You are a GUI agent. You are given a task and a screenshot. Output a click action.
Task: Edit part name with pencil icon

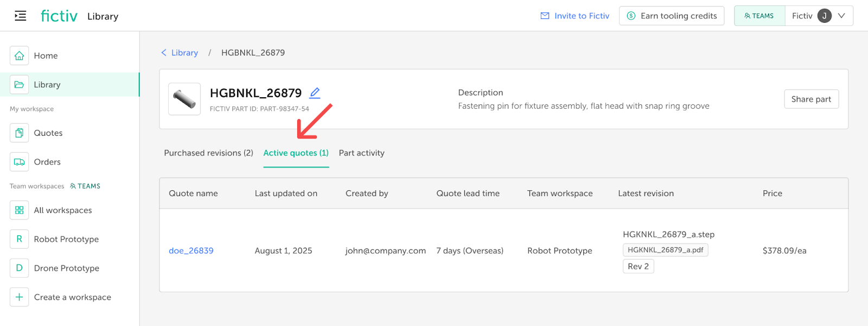(315, 93)
